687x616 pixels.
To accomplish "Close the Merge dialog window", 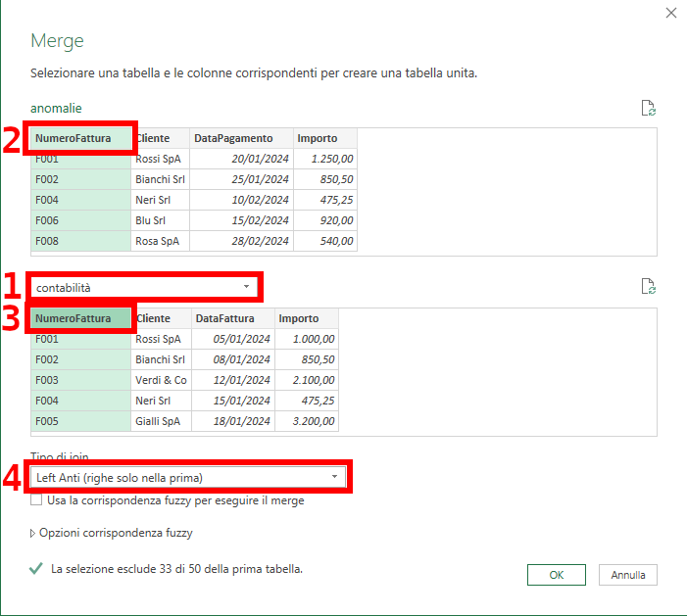I will click(671, 13).
